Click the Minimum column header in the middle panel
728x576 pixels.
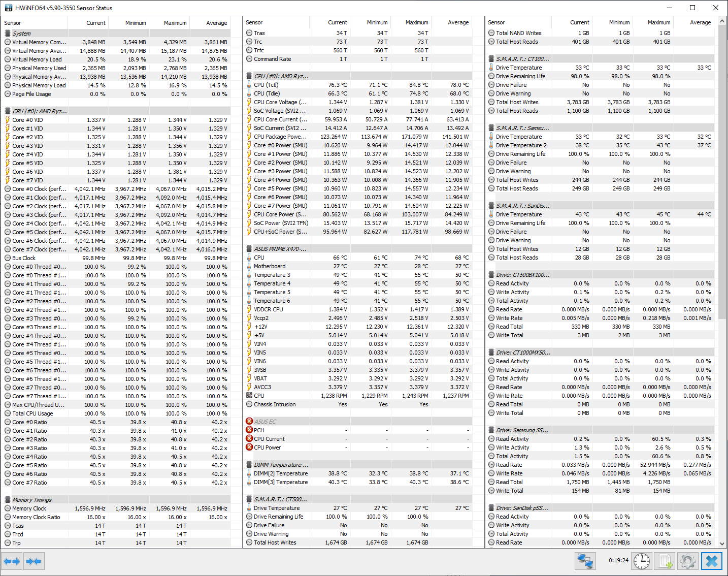(370, 22)
